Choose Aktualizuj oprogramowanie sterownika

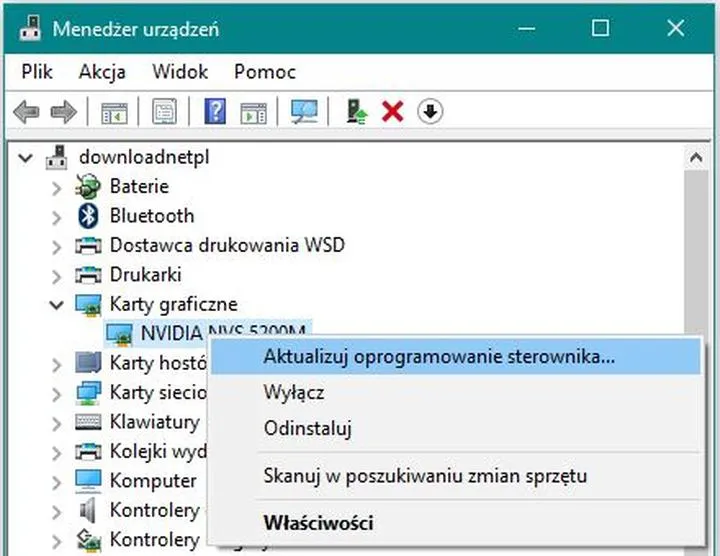click(x=456, y=357)
